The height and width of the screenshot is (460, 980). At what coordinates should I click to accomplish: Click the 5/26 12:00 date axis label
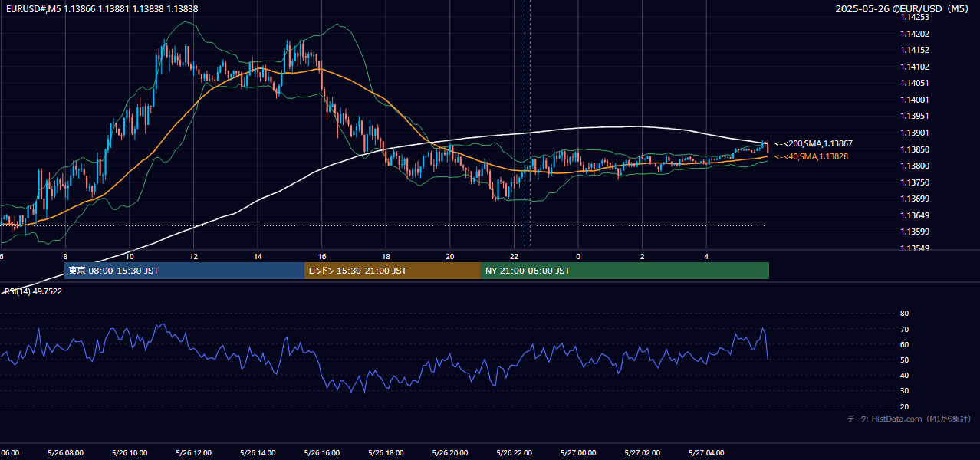[193, 452]
